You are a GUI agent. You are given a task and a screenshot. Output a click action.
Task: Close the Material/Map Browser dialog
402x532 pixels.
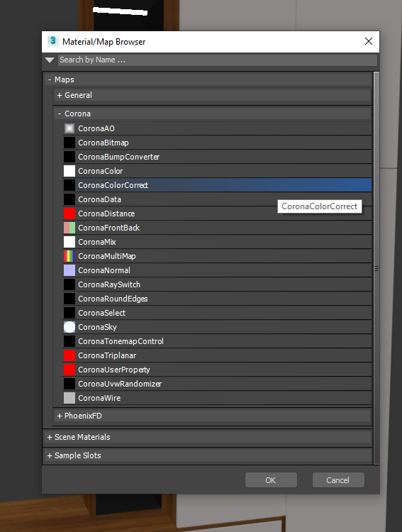click(369, 41)
